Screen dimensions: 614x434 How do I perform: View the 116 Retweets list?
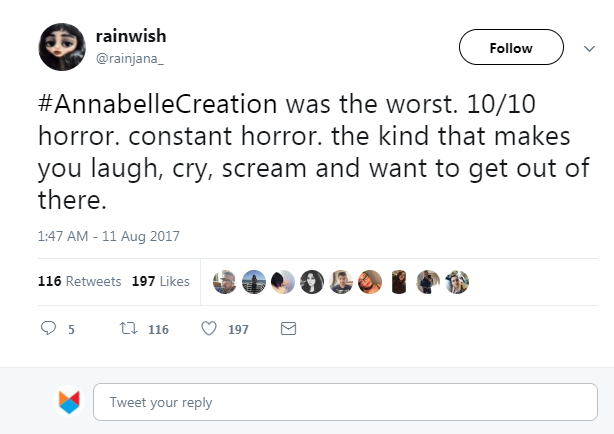click(x=79, y=281)
